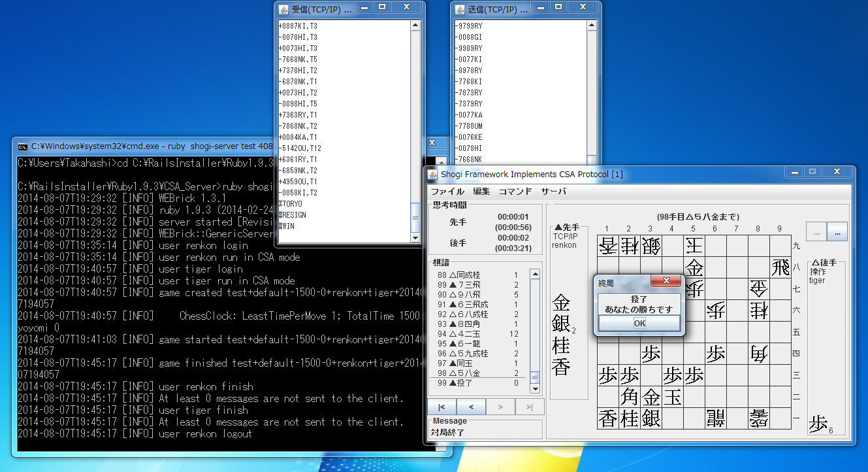Click the '-9799RY' line in 送信 window
The height and width of the screenshot is (472, 868).
[468, 26]
